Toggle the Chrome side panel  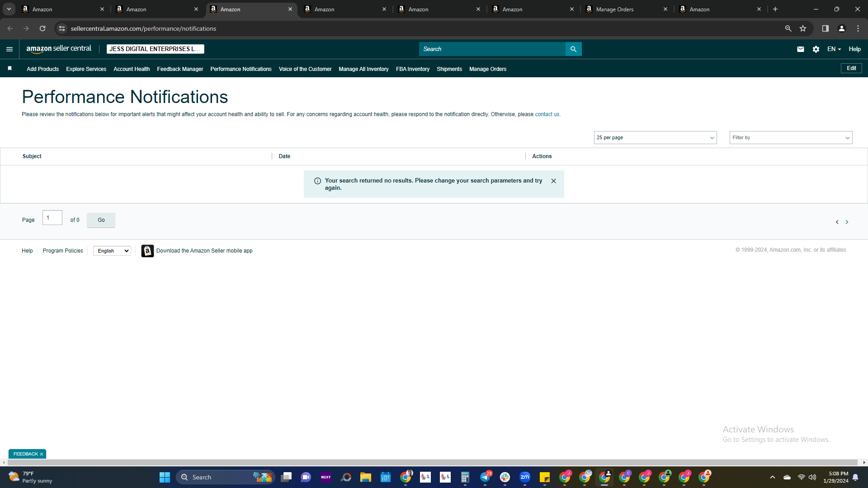coord(826,28)
